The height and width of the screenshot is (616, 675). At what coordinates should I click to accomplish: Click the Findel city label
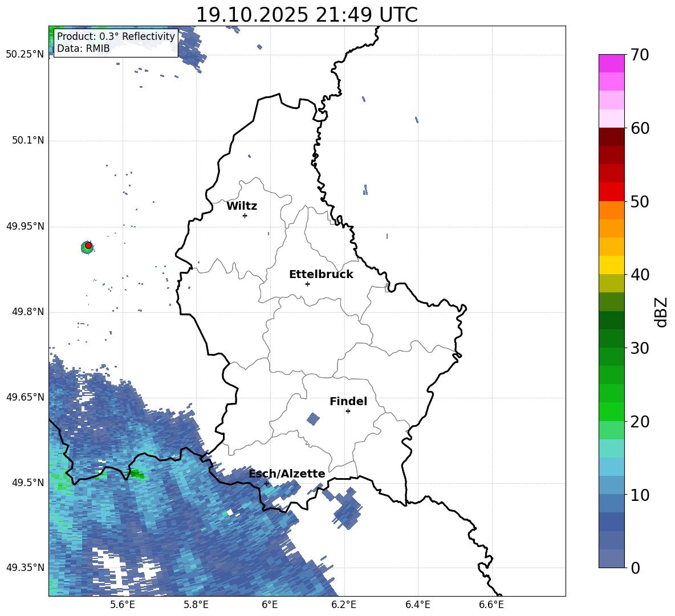(x=348, y=401)
